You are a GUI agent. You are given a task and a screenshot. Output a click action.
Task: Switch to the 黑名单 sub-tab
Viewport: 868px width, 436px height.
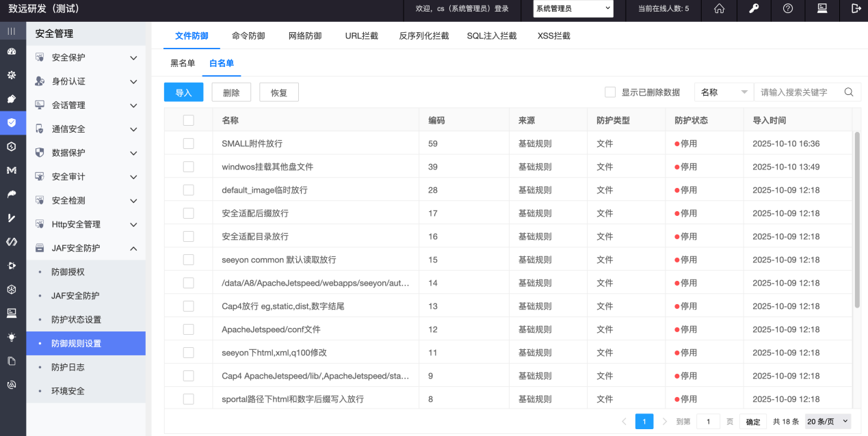point(183,63)
